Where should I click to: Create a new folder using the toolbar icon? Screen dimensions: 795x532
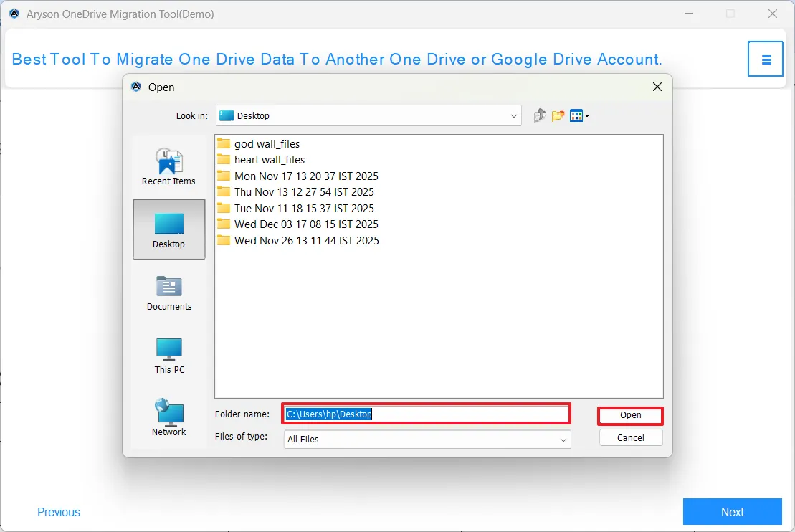click(558, 115)
